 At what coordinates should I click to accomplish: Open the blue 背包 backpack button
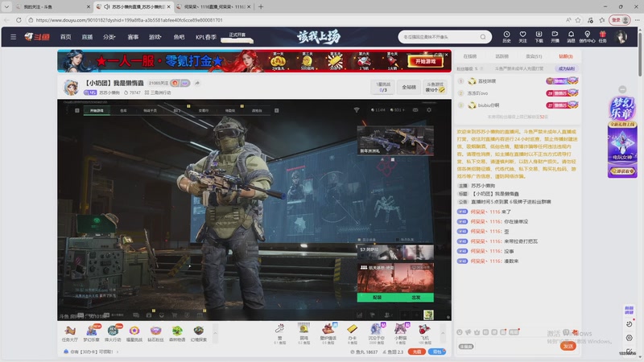tap(437, 352)
